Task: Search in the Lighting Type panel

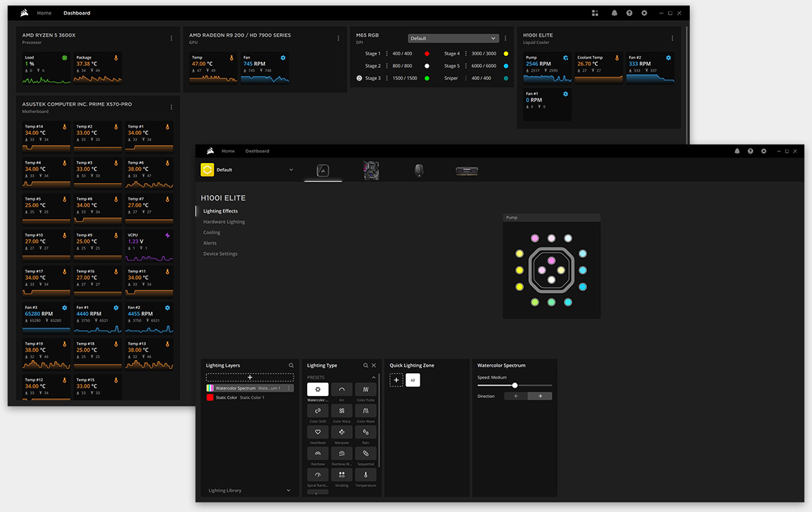Action: 366,366
